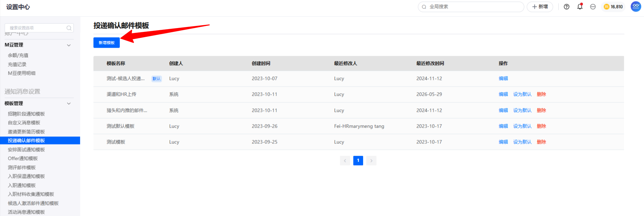
Task: Set 猎头和内推的邮件 as default
Action: click(522, 110)
